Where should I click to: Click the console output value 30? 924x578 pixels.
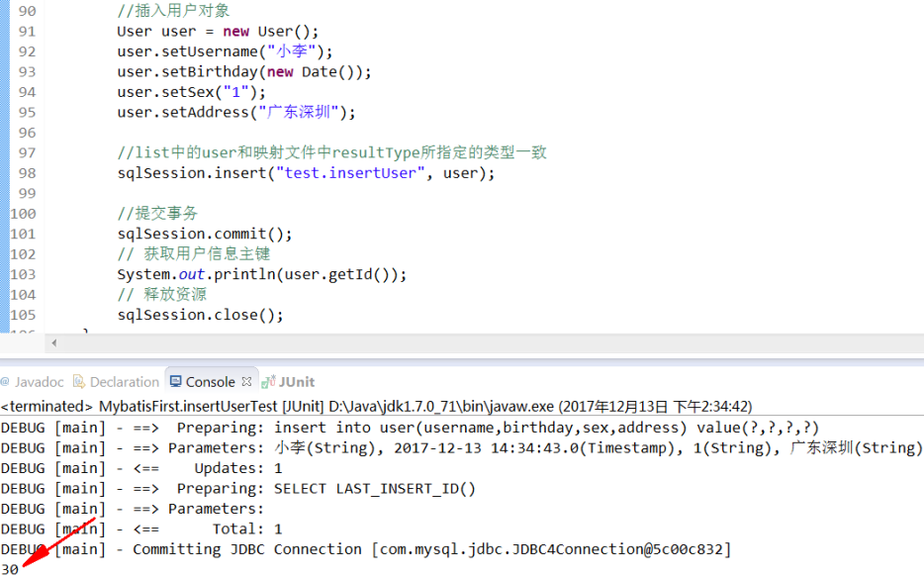point(10,570)
